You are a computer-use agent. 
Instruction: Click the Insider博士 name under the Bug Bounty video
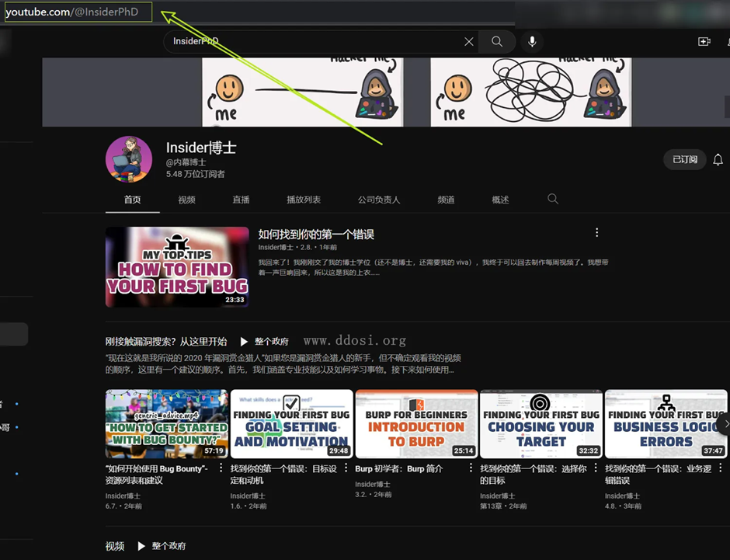(123, 496)
